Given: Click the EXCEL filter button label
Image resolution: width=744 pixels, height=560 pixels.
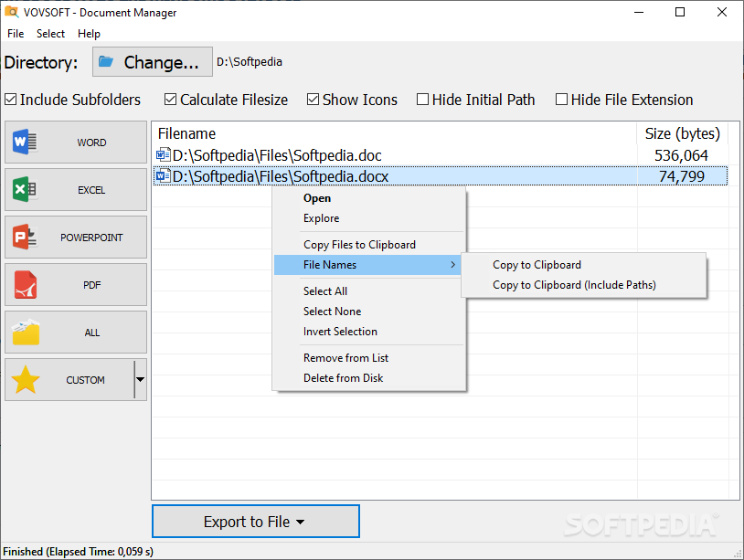Looking at the screenshot, I should [91, 190].
